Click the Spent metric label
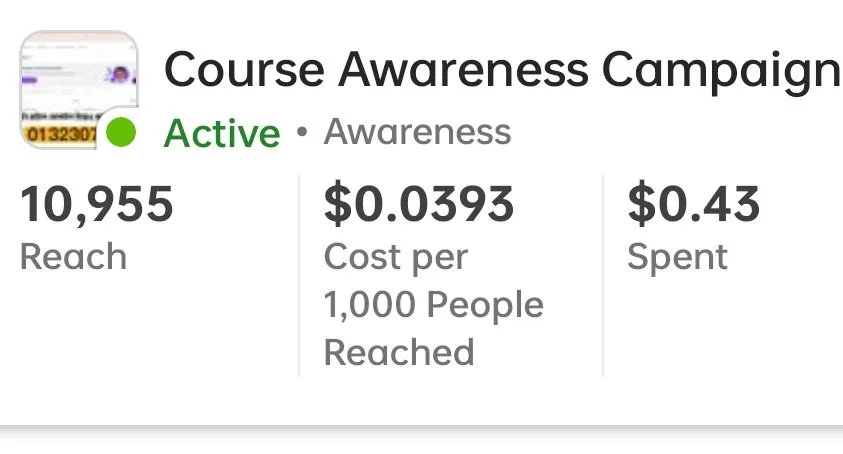 click(677, 258)
